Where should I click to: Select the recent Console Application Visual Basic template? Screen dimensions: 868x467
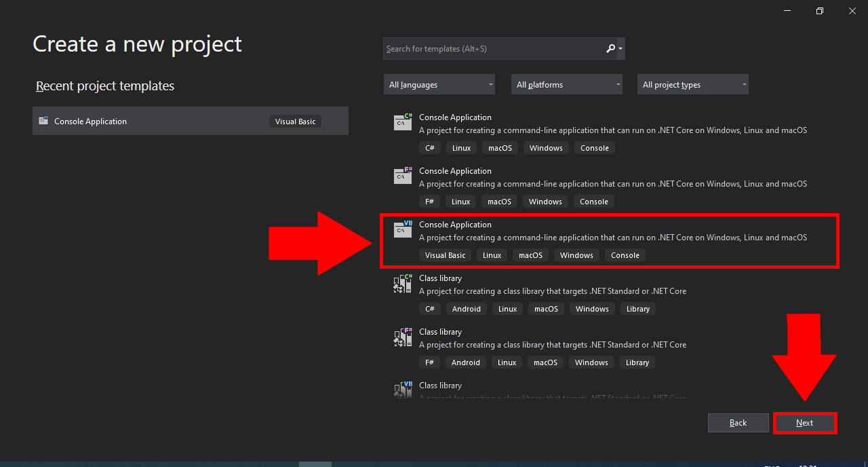191,121
